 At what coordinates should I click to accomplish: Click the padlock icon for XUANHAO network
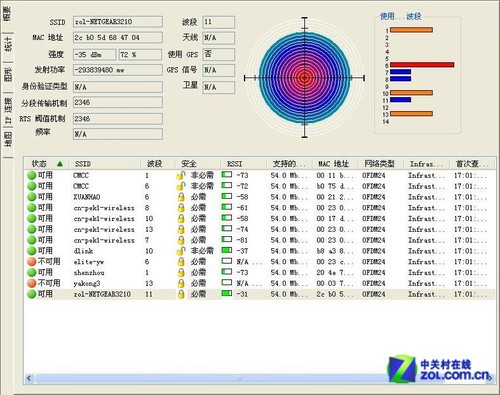(181, 197)
